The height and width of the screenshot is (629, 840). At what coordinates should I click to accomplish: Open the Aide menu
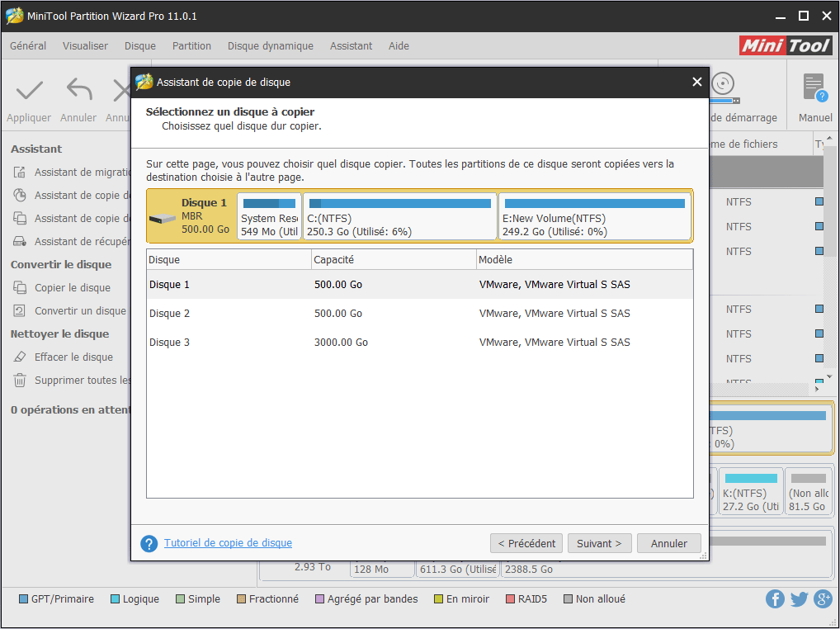(399, 46)
